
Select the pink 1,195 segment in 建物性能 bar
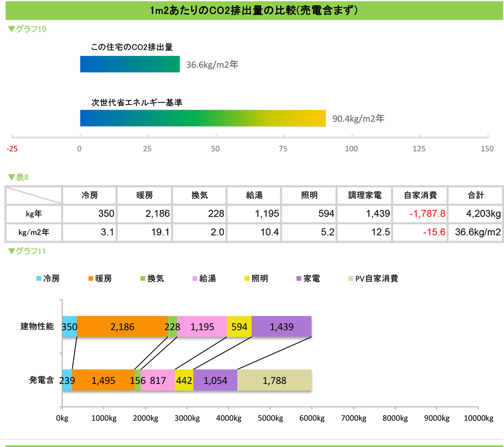tap(202, 326)
